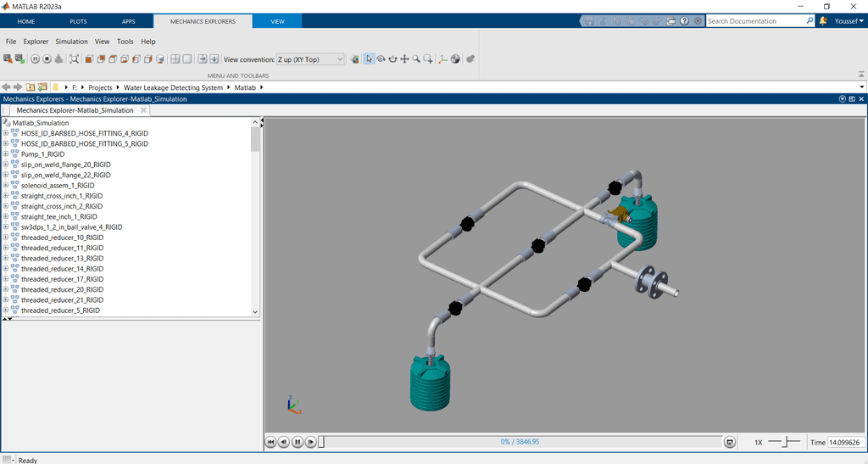Toggle the select pointer tool

point(369,59)
